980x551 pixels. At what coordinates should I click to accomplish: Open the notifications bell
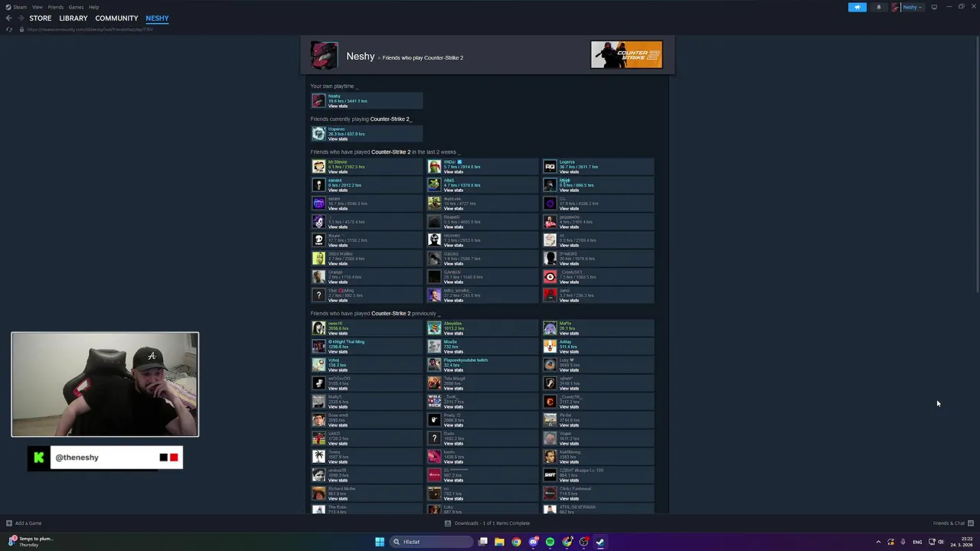pos(878,7)
